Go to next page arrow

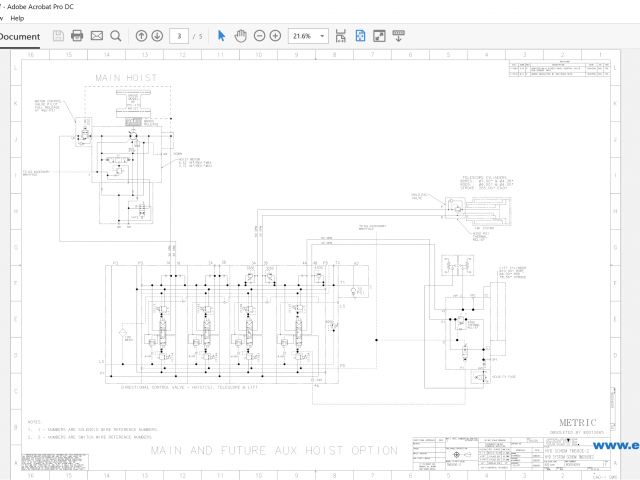157,36
